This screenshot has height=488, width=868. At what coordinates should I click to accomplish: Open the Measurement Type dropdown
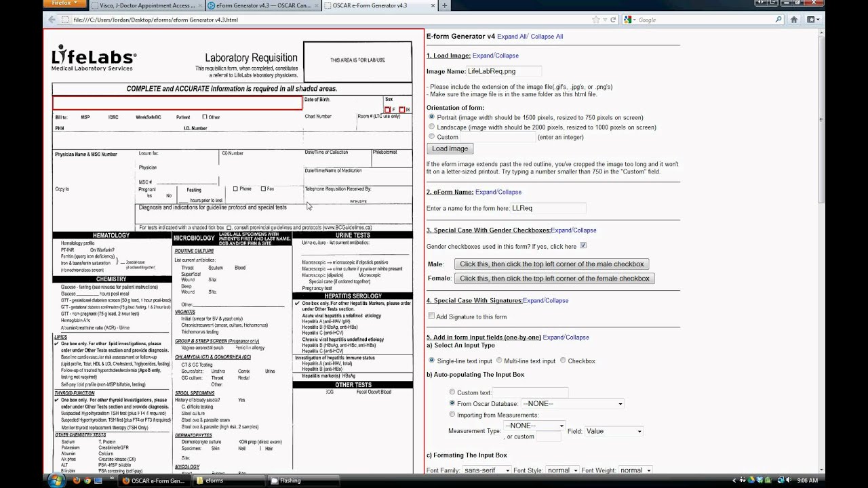534,426
